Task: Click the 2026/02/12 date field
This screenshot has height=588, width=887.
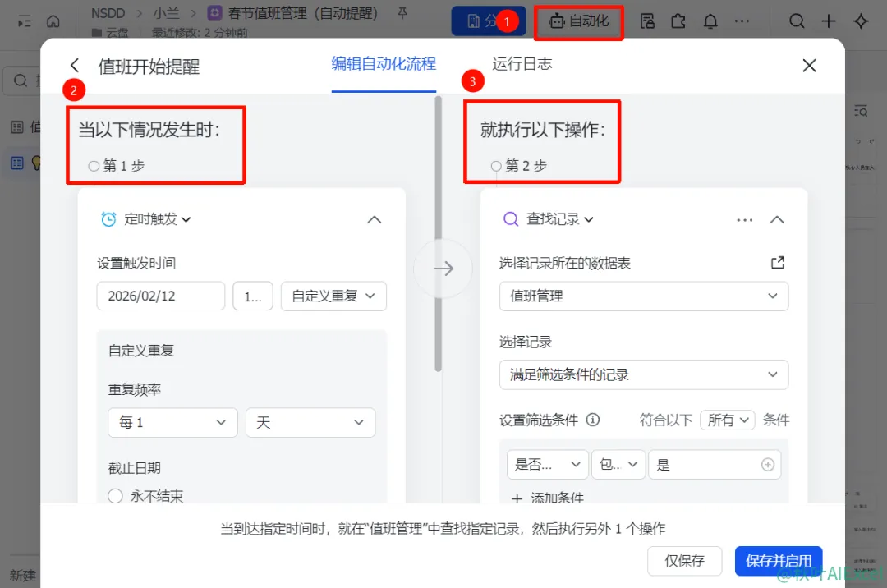Action: coord(161,296)
